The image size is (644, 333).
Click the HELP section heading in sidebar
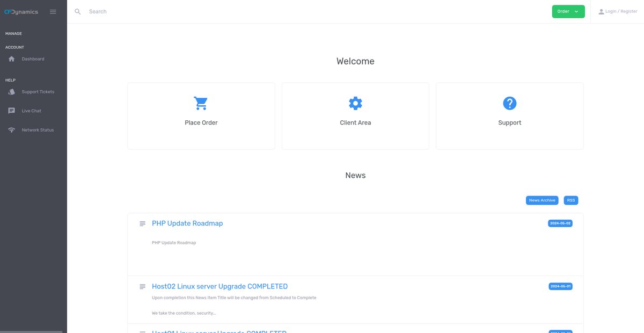click(10, 80)
